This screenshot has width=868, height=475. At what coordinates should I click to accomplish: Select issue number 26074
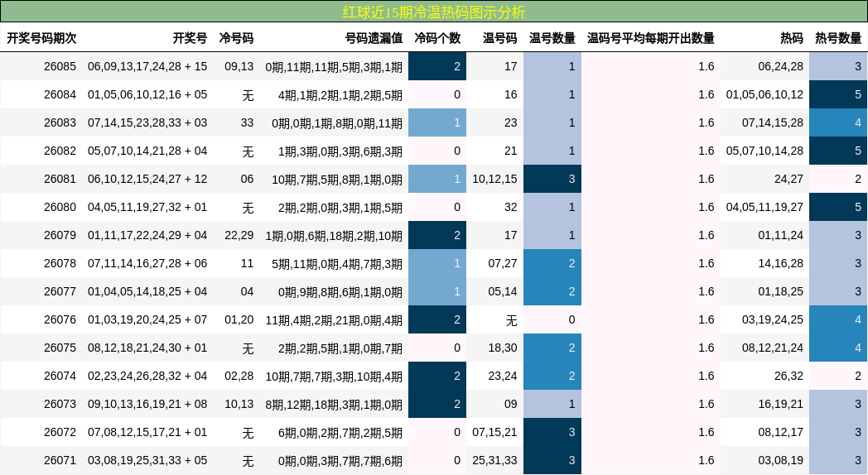60,376
